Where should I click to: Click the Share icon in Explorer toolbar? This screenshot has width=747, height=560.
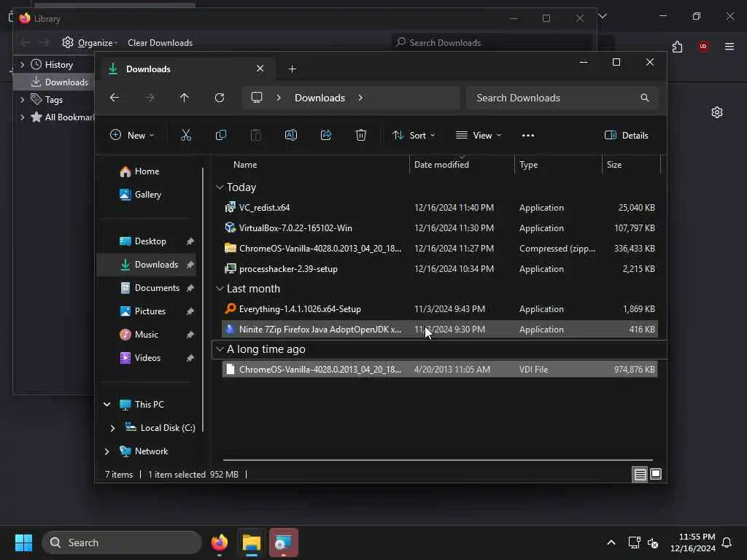[326, 135]
